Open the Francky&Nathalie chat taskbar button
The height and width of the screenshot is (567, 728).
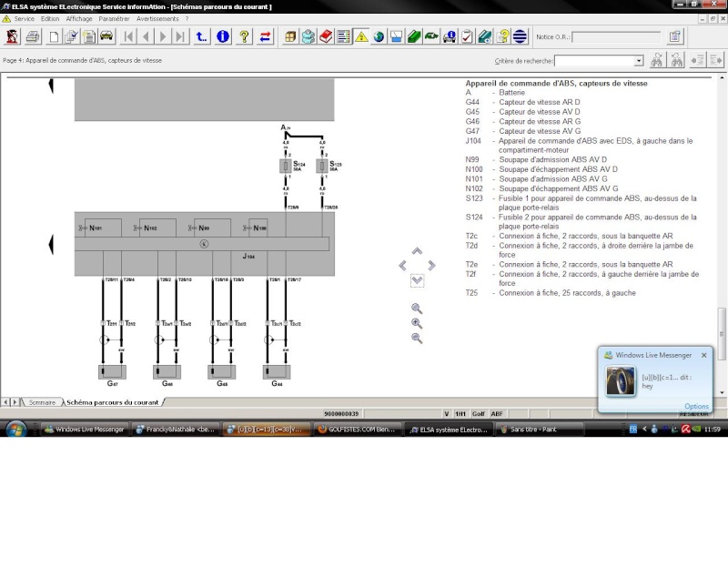point(176,430)
